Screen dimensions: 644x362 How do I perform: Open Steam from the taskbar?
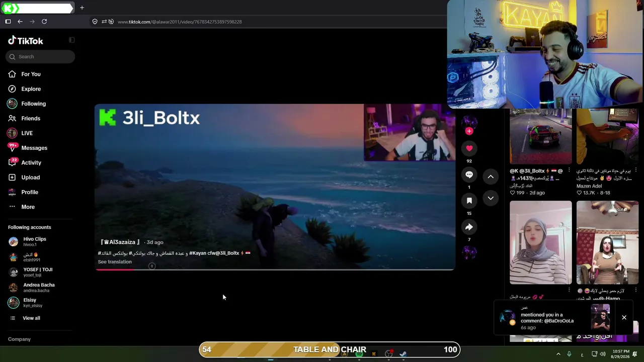(x=403, y=354)
